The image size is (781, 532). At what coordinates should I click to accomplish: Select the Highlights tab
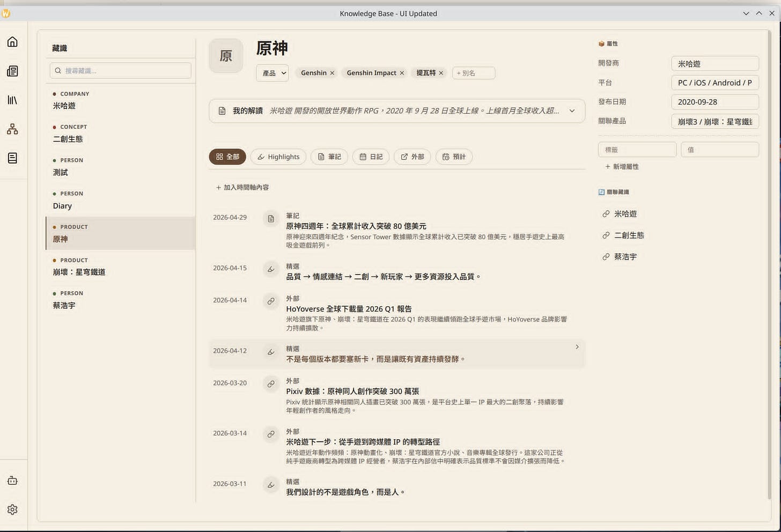(x=278, y=157)
